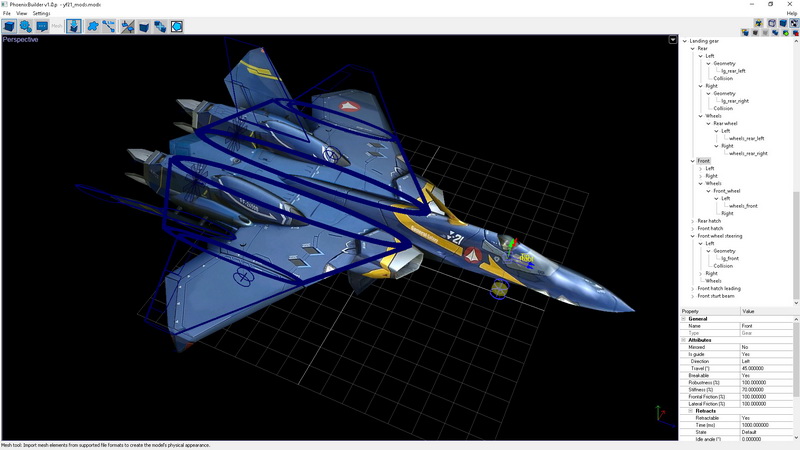Click the wireframe cube icon at top right
The height and width of the screenshot is (450, 800).
tap(772, 22)
